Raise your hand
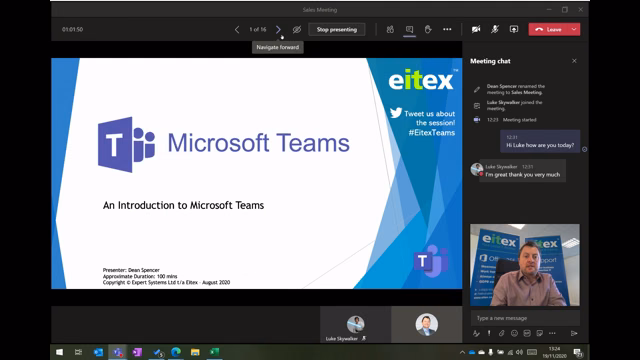Screen dimensions: 640x360 [428, 29]
